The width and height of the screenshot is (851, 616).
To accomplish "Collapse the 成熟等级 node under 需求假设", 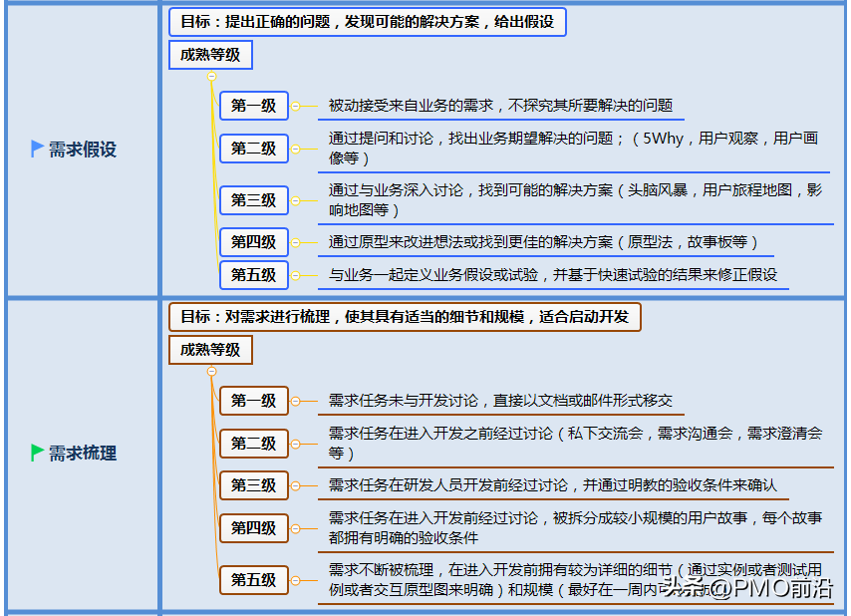I will [211, 77].
